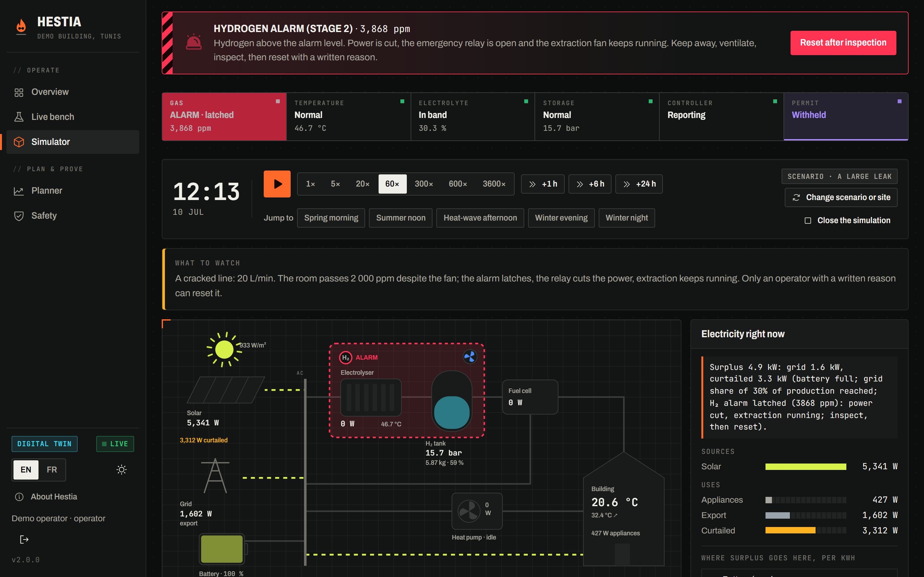Click the battery icon
The width and height of the screenshot is (924, 577).
(x=223, y=549)
